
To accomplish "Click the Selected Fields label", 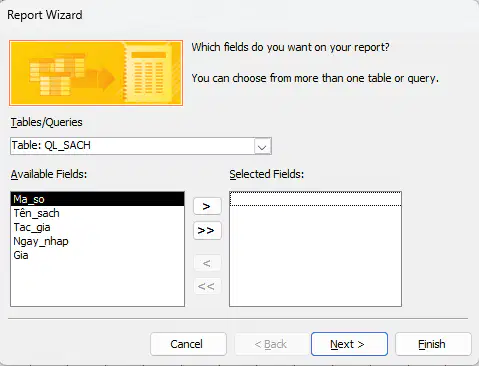I will coord(267,174).
